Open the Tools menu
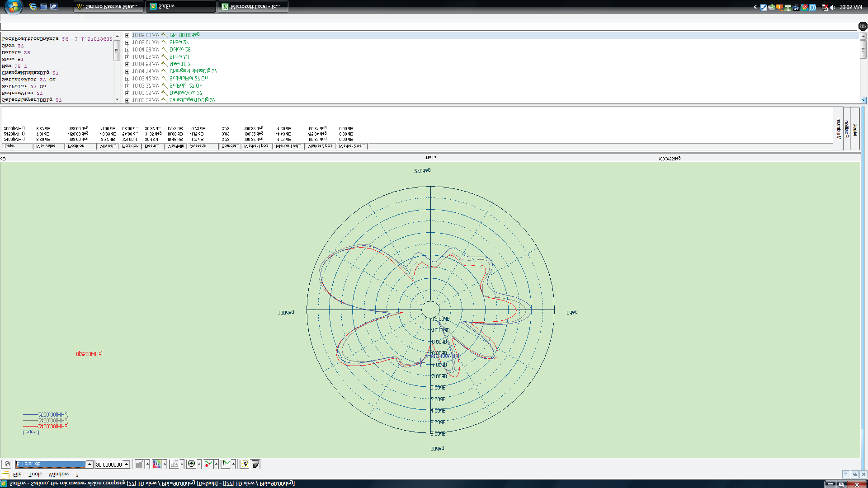Viewport: 868px width, 488px height. [x=35, y=474]
